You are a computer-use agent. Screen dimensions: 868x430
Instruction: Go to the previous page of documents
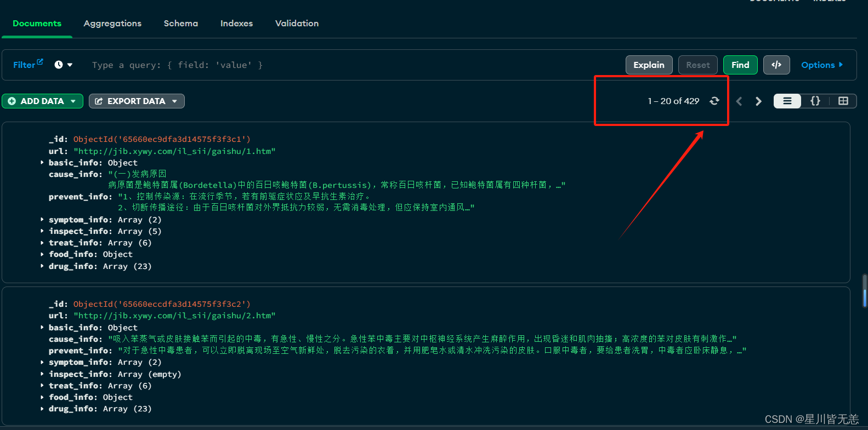click(739, 101)
